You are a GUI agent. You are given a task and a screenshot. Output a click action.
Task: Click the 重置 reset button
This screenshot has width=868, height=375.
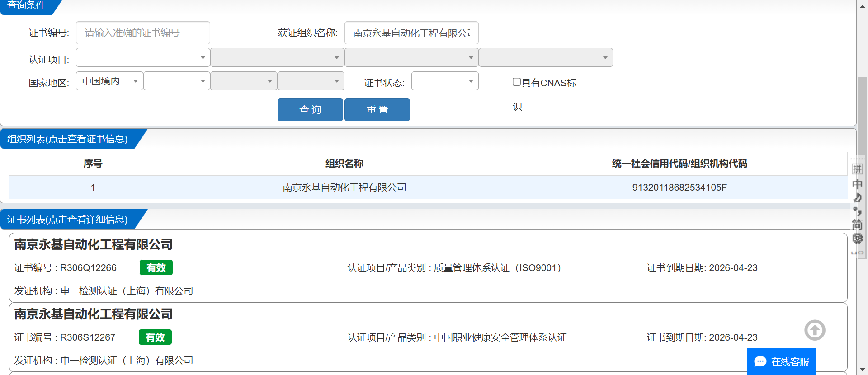tap(377, 110)
